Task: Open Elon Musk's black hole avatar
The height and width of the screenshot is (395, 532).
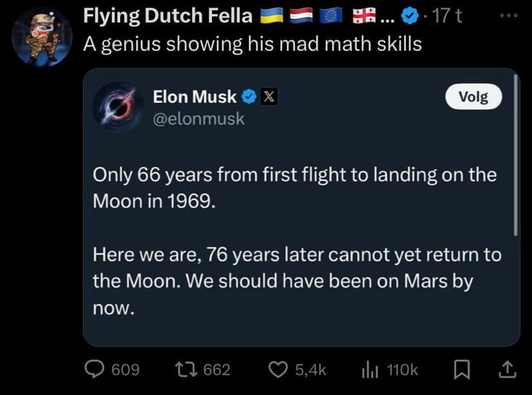Action: pyautogui.click(x=118, y=107)
